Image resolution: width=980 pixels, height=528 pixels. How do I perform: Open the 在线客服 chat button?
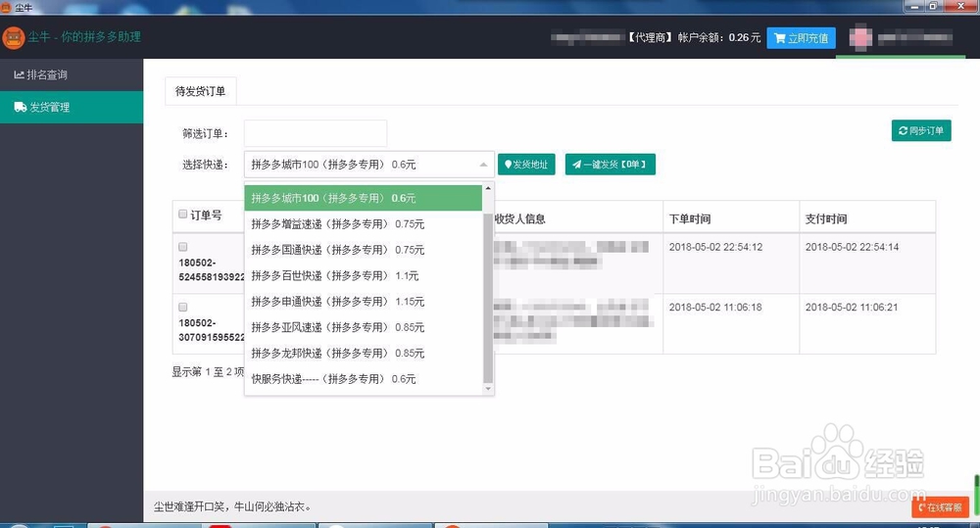click(x=940, y=507)
